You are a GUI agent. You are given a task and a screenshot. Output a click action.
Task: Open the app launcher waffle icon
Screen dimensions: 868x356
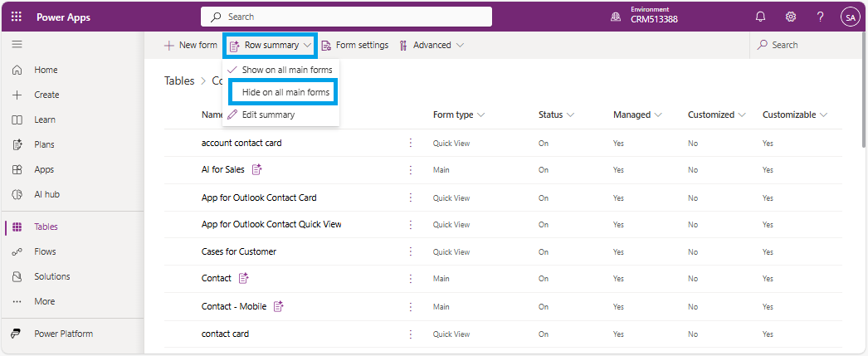[x=17, y=17]
